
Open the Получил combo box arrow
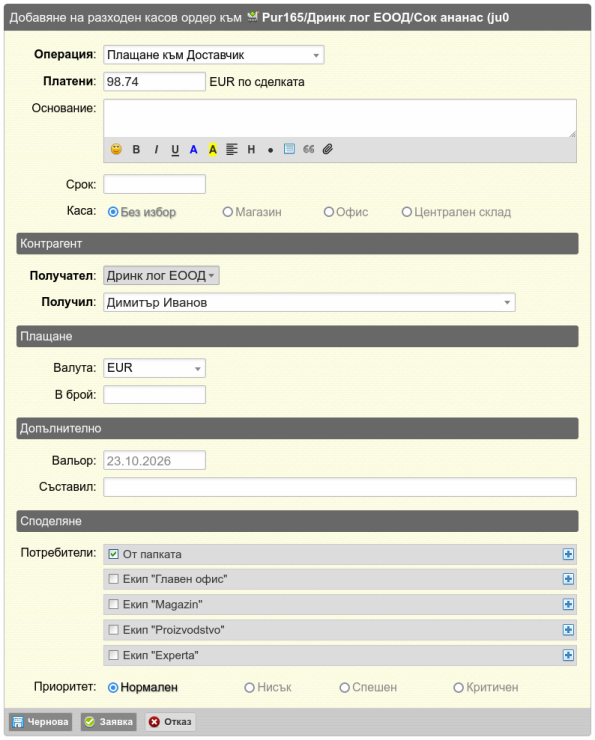507,303
